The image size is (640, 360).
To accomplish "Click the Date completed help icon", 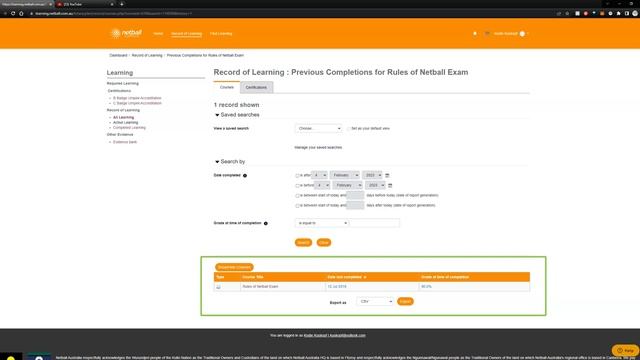I will point(245,176).
